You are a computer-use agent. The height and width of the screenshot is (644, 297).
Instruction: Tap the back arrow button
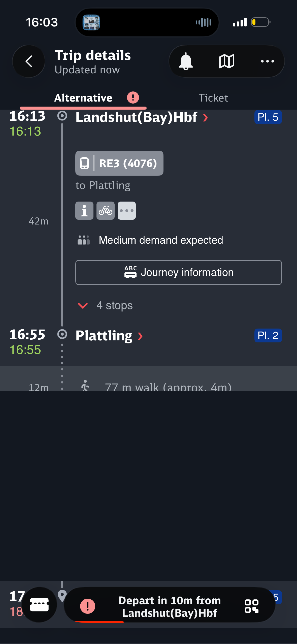point(29,61)
